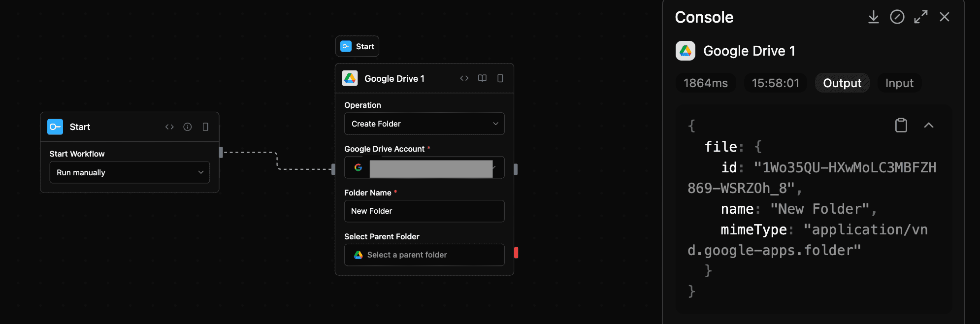Download console output with download icon

873,17
